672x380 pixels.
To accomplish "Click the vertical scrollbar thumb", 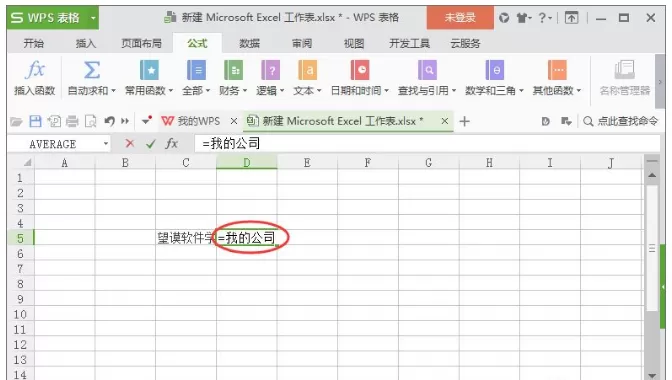I will (x=652, y=248).
